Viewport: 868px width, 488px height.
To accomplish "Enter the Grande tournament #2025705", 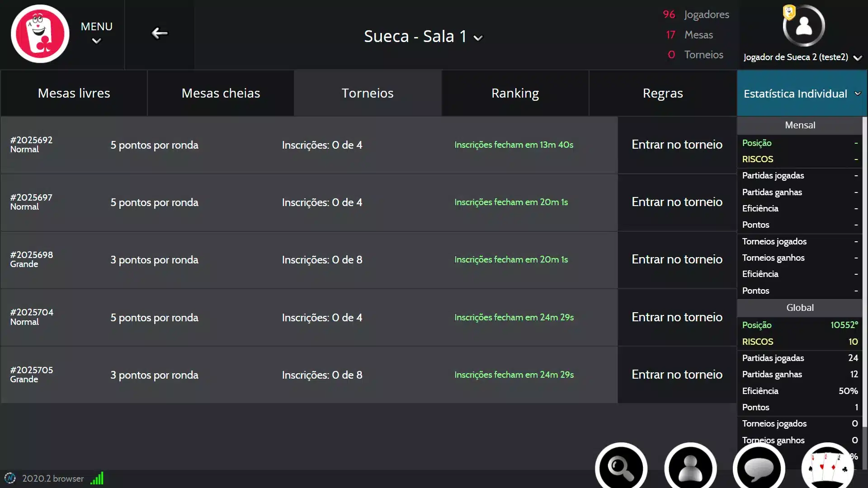I will click(677, 375).
